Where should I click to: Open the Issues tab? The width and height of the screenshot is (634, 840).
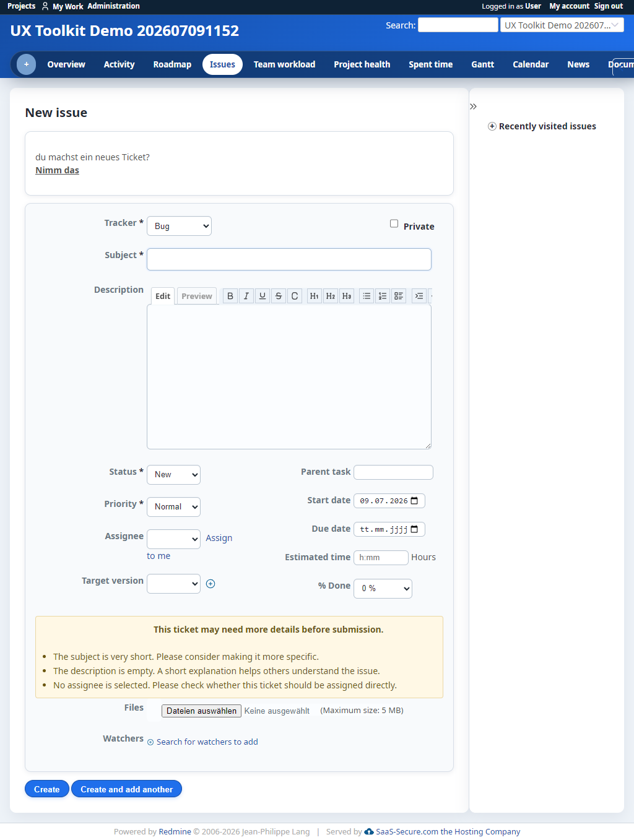point(222,64)
